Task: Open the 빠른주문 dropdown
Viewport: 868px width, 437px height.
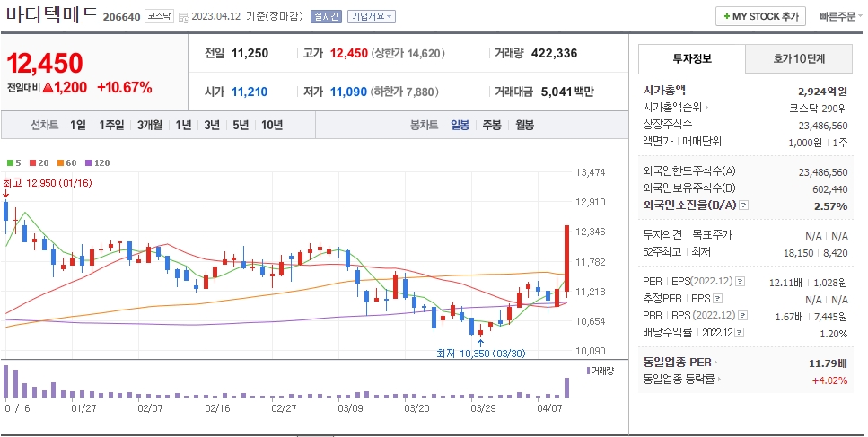Action: (840, 16)
